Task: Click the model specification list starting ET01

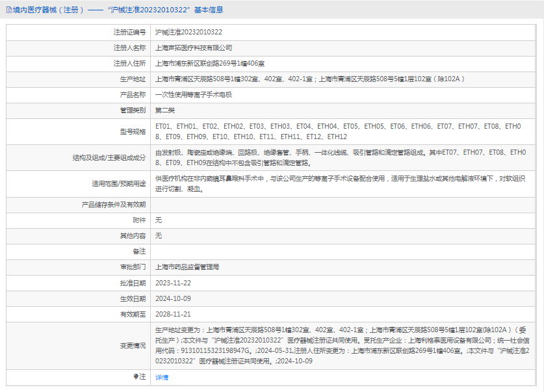Action: 338,131
